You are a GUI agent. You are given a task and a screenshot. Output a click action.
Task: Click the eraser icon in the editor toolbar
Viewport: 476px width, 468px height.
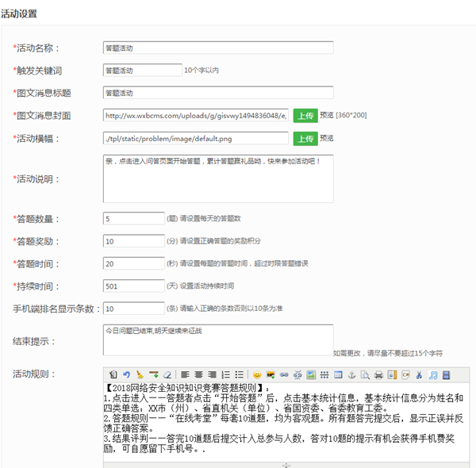167,375
